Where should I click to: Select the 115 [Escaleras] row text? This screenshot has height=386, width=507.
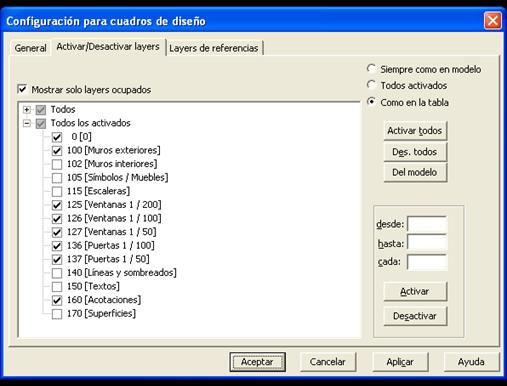tap(98, 191)
